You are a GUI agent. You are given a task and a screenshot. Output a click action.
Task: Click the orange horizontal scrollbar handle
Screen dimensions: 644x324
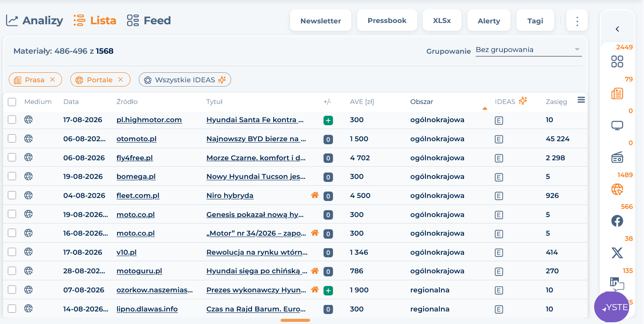click(295, 321)
